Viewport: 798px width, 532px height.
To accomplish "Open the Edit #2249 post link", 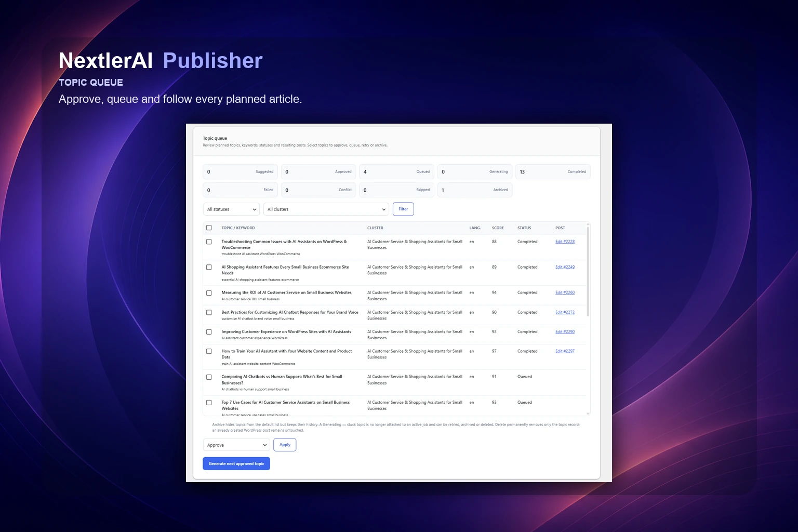I will (565, 267).
